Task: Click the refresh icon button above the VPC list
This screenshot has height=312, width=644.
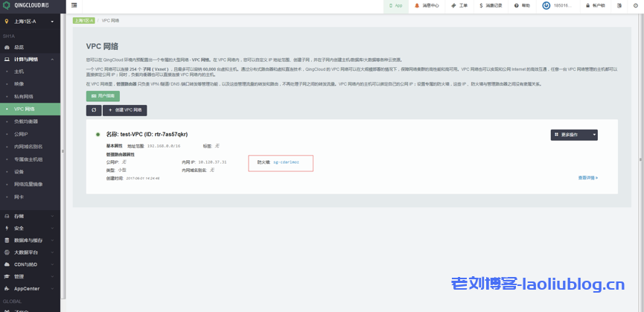Action: (93, 110)
